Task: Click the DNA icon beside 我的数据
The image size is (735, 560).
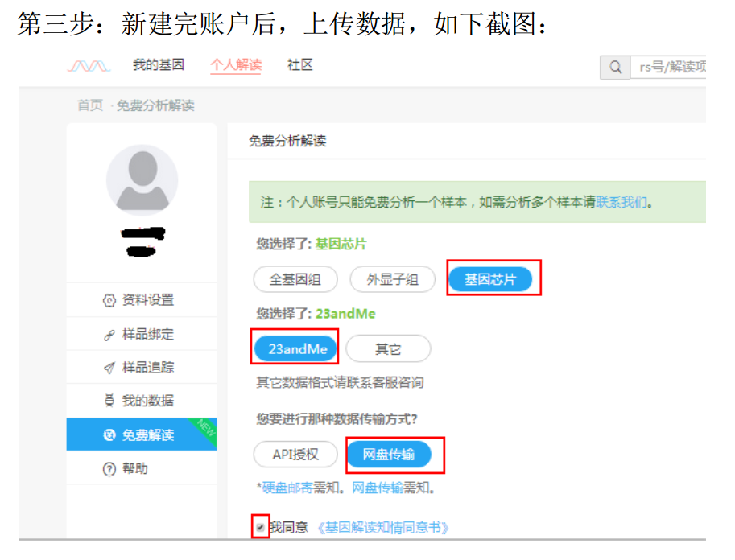Action: [x=109, y=401]
